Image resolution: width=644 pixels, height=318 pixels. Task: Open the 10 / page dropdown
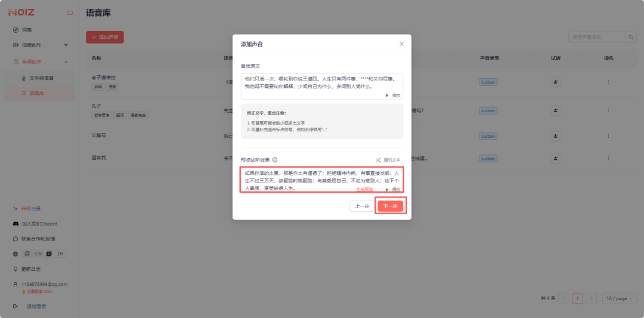[x=619, y=298]
